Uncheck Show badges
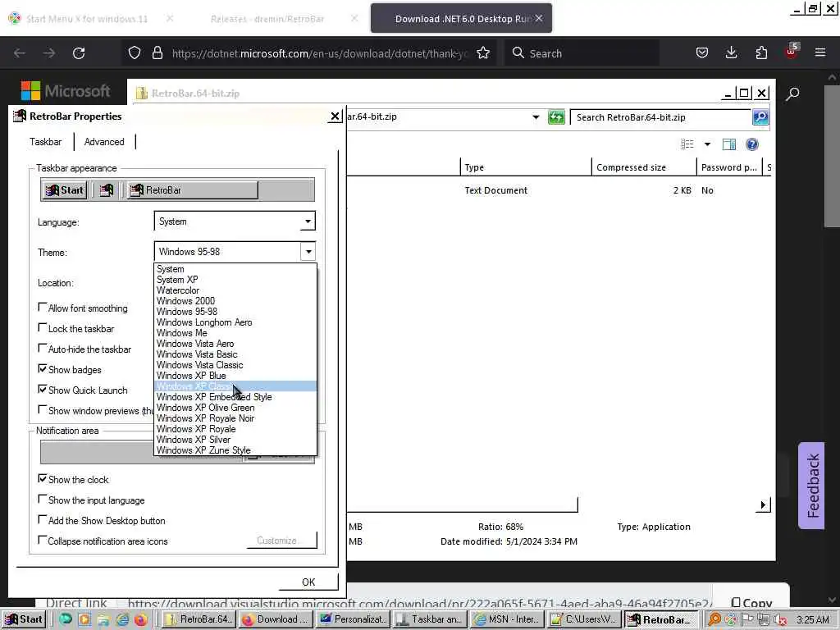The image size is (840, 630). tap(43, 368)
